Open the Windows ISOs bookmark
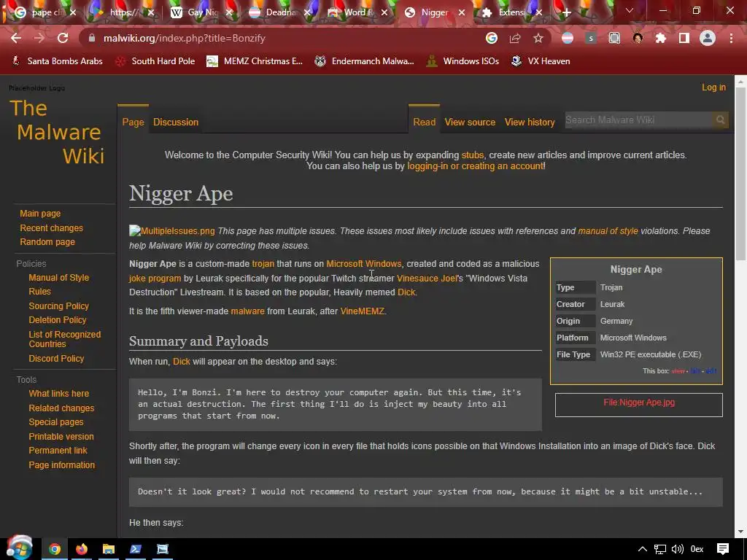 click(x=462, y=61)
